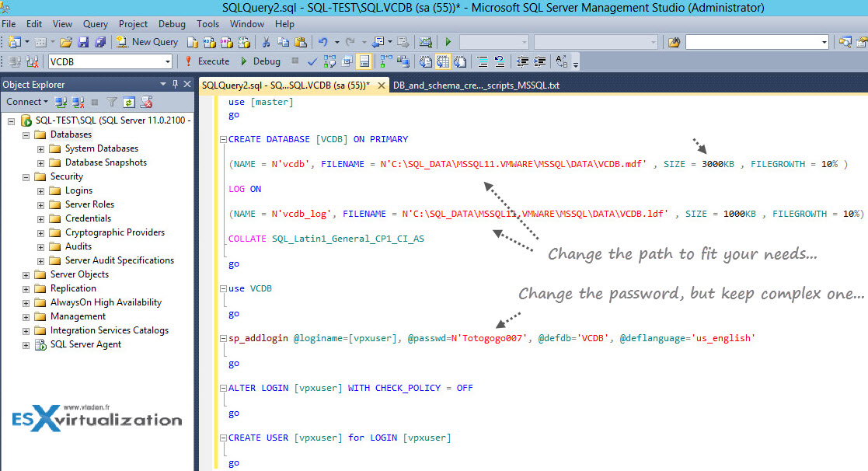The height and width of the screenshot is (471, 868).
Task: Toggle Results to Grid mode
Action: point(443,61)
